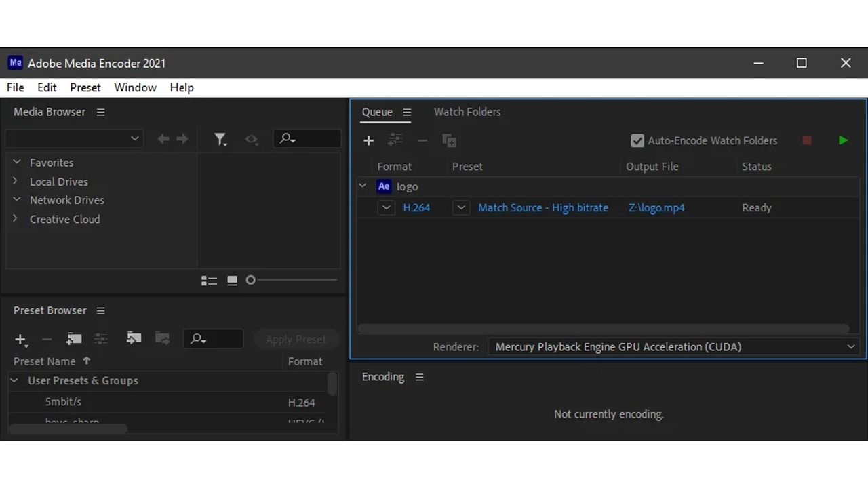The image size is (868, 488).
Task: Click the Match Source - High bitrate preset link
Action: [x=542, y=208]
